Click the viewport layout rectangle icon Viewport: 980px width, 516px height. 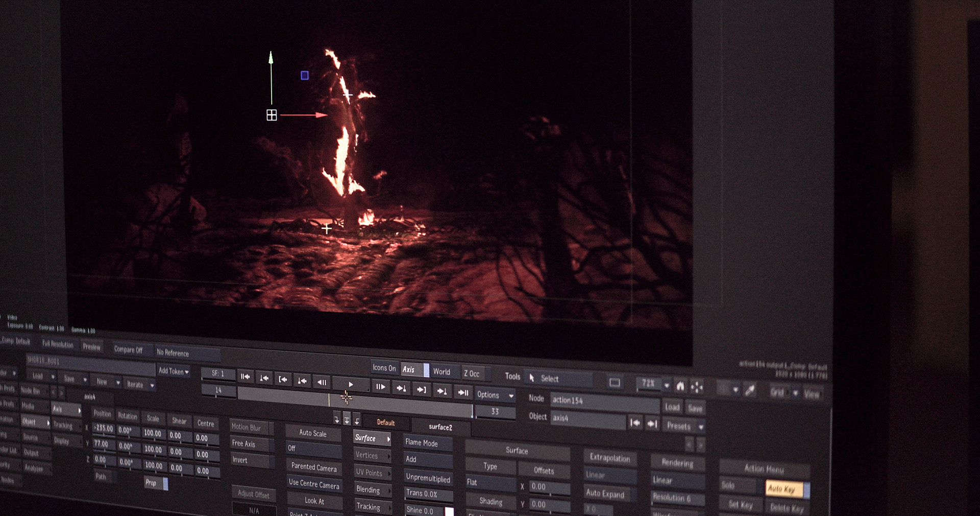(615, 383)
